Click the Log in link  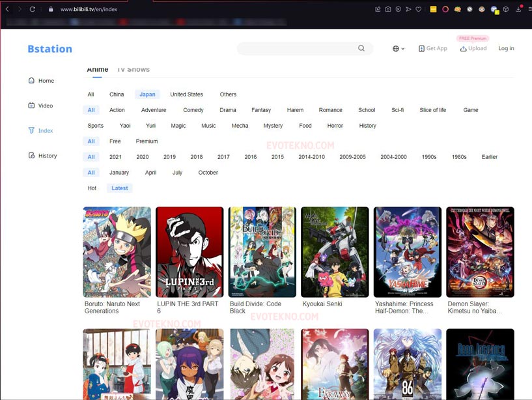tap(506, 48)
